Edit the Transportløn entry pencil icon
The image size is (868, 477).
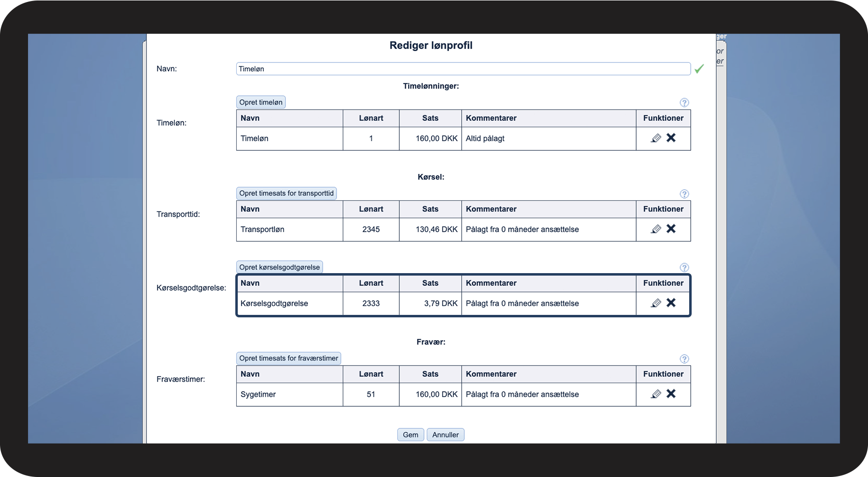656,229
